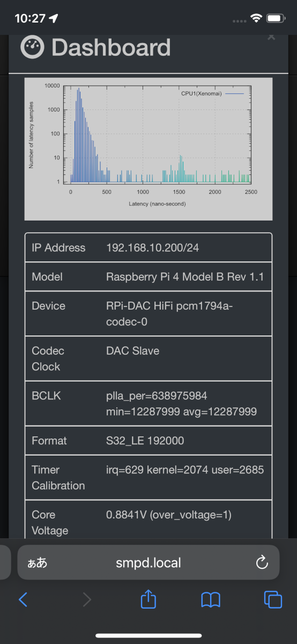Reload the page with refresh icon
Screen dimensions: 297x644
(262, 562)
